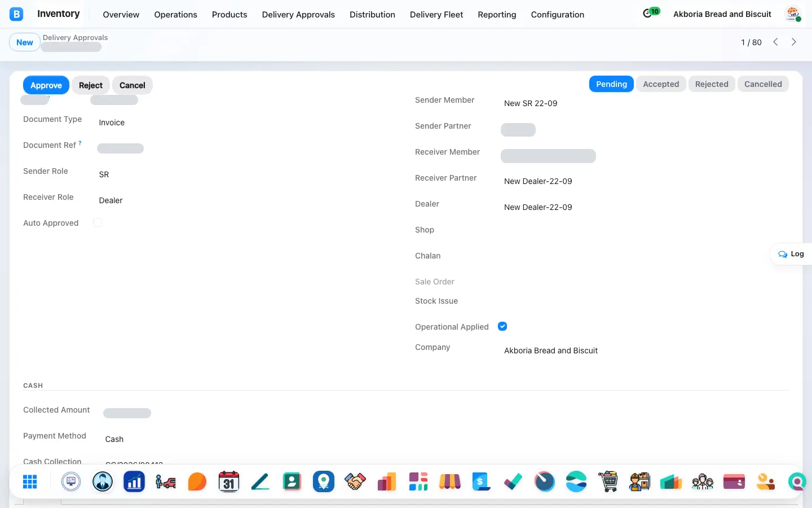Create a New delivery approval record
The height and width of the screenshot is (508, 812).
click(x=25, y=42)
